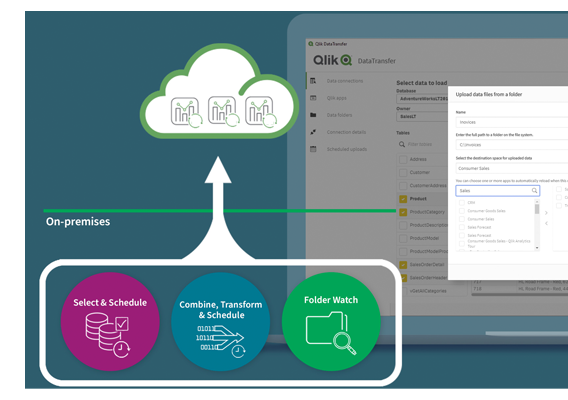This screenshot has height=400, width=568.
Task: Check the CustomerAddress table checkbox
Action: pos(403,186)
